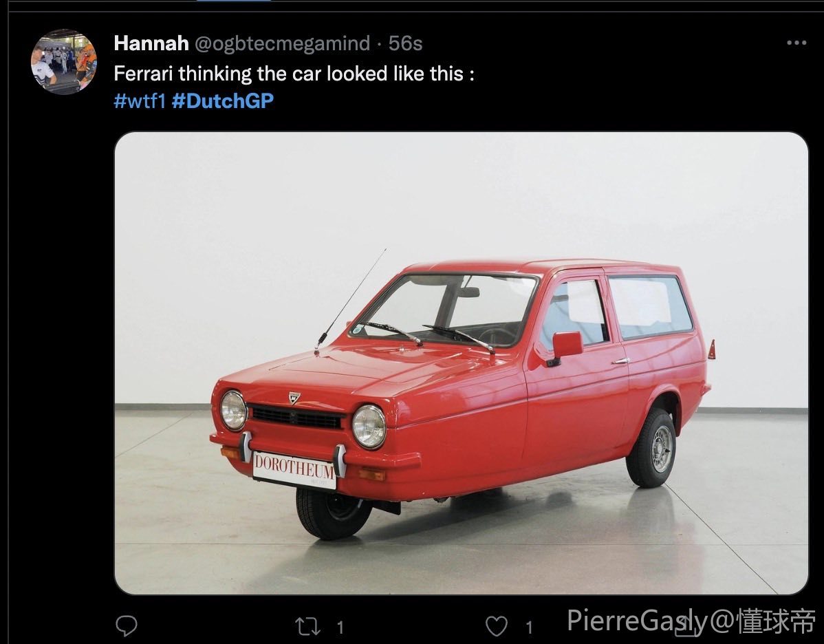This screenshot has width=824, height=644.
Task: Retweet the post using the arrows icon
Action: (x=307, y=626)
